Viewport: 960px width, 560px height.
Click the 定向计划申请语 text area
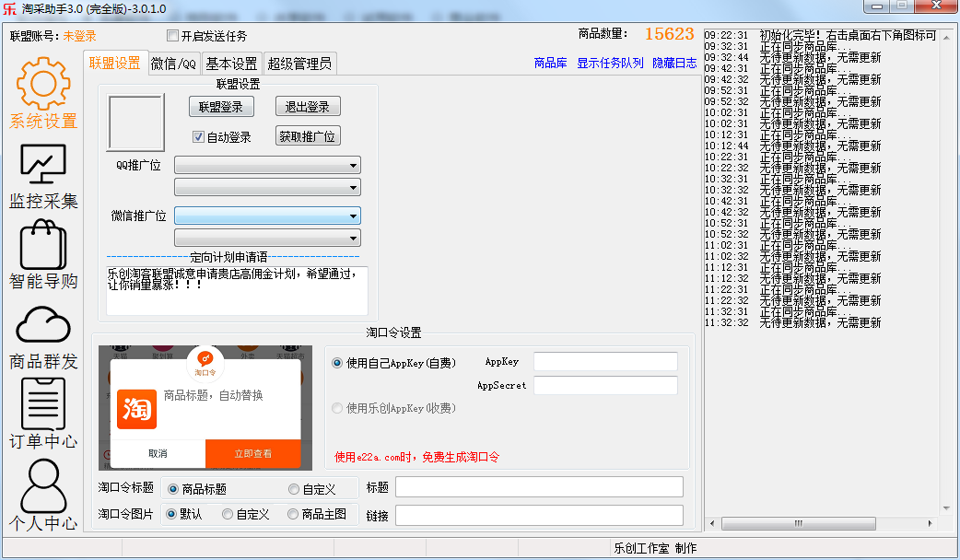click(x=237, y=291)
